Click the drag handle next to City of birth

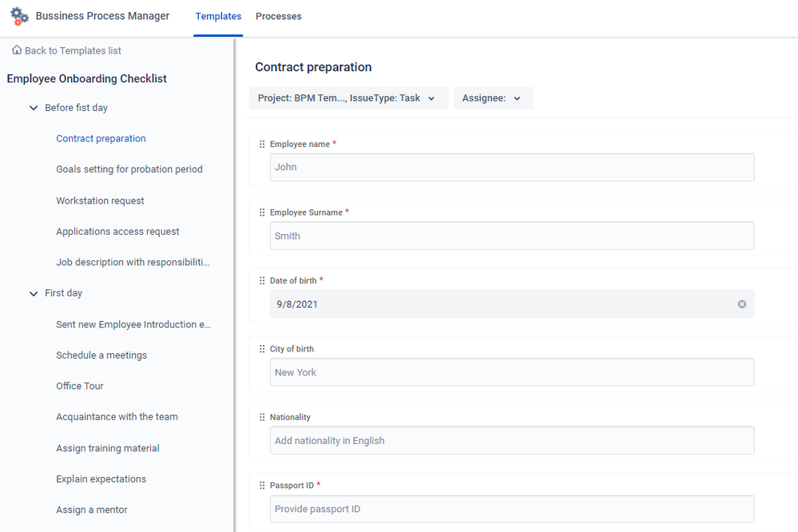pyautogui.click(x=262, y=349)
